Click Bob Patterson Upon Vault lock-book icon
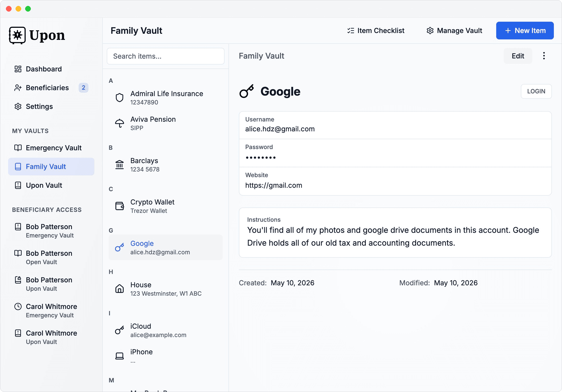562x392 pixels. (x=18, y=280)
